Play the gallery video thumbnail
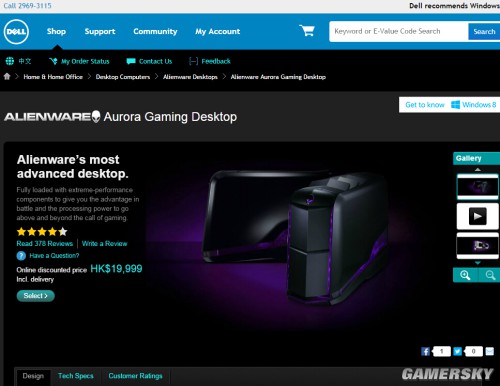The width and height of the screenshot is (500, 386). click(477, 216)
